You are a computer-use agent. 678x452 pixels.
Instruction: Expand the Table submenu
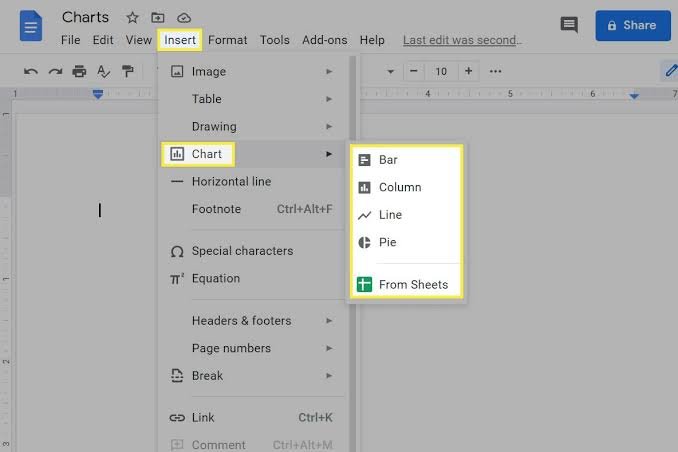click(252, 99)
